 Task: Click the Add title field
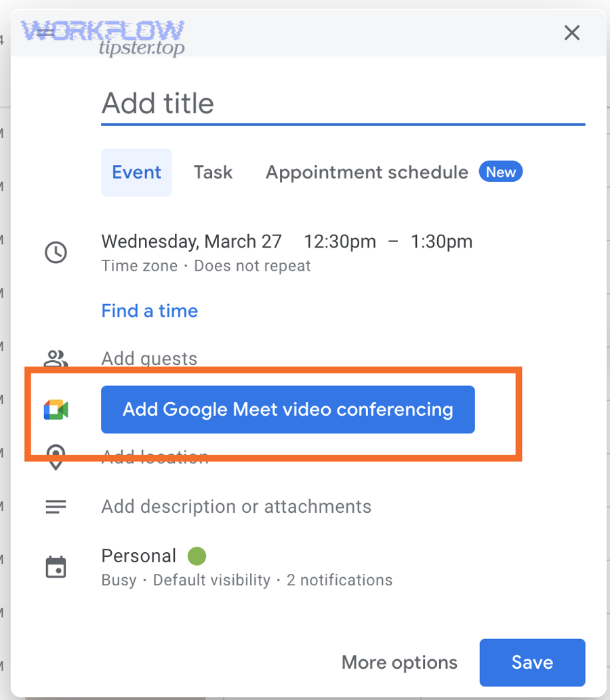click(x=343, y=104)
